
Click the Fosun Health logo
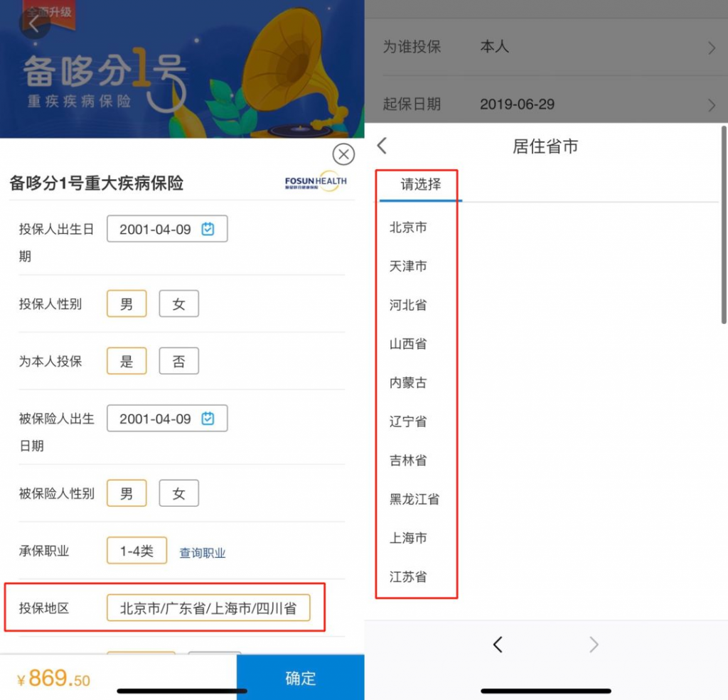click(316, 181)
